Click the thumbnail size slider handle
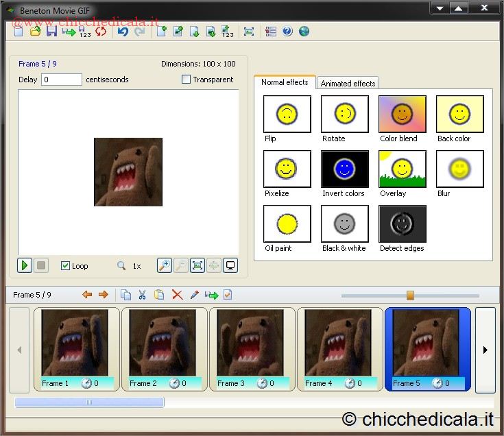504x436 pixels. coord(410,295)
